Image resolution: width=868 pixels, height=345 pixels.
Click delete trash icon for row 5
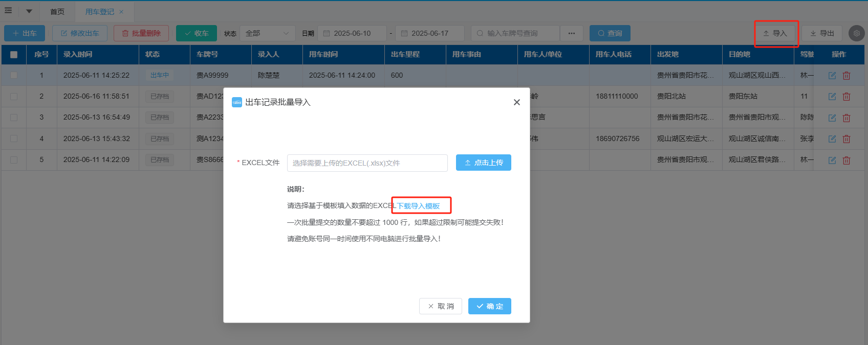[x=847, y=160]
